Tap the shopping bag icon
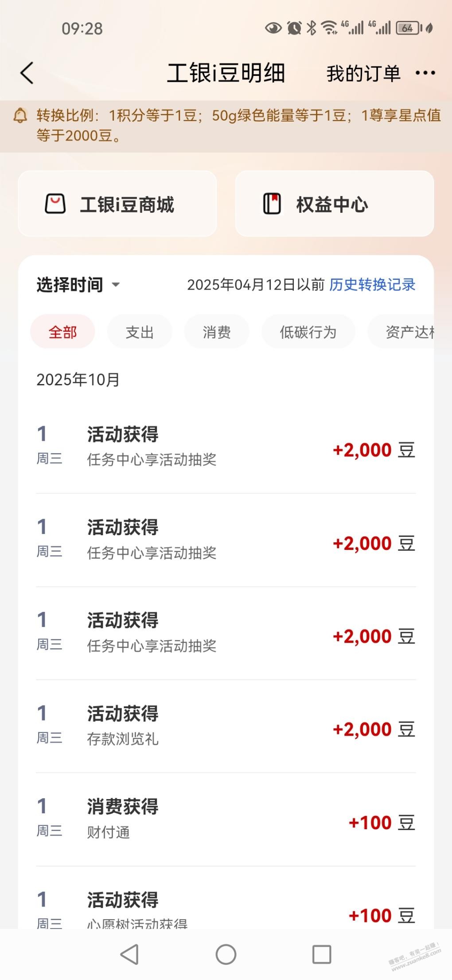Viewport: 452px width, 980px height. point(55,204)
